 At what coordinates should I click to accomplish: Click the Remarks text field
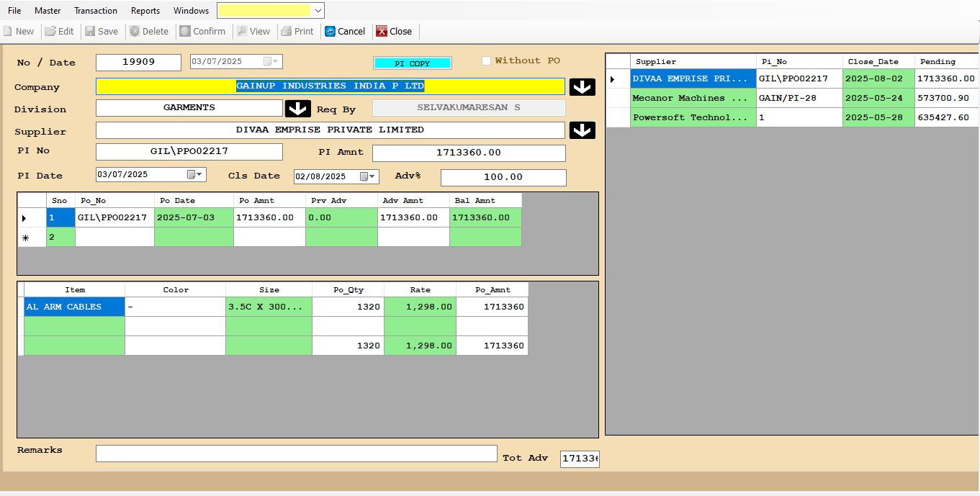coord(296,454)
